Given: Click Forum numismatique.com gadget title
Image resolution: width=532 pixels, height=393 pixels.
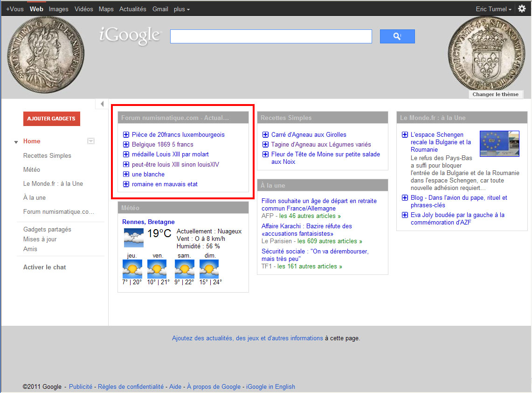Looking at the screenshot, I should point(175,118).
